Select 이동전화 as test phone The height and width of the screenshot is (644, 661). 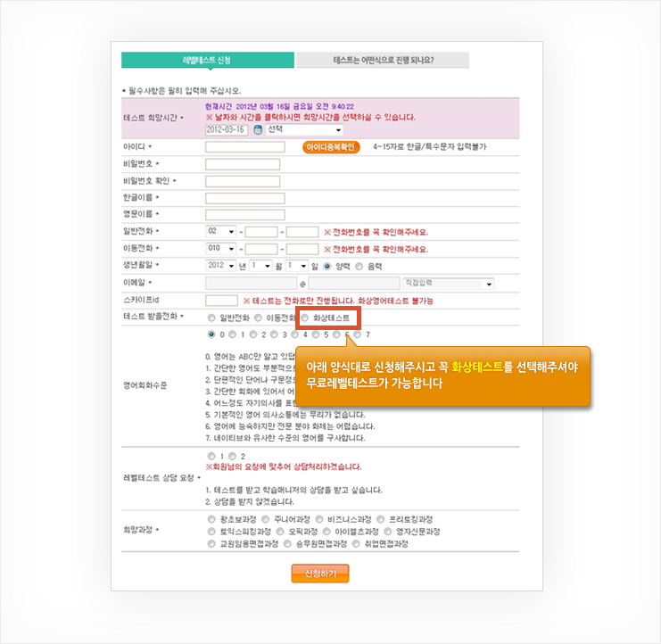click(258, 318)
